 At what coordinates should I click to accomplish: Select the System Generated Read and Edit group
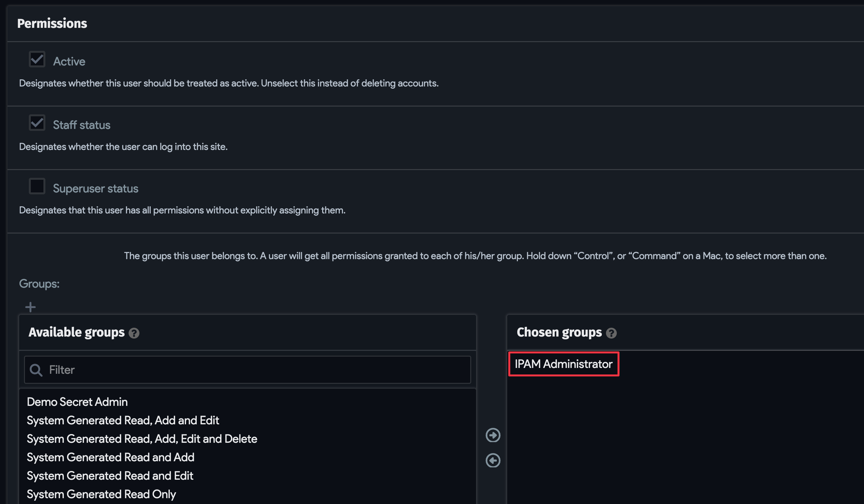pos(110,475)
